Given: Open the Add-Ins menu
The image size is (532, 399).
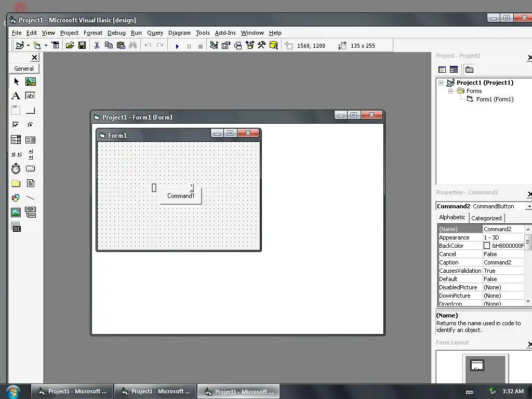Looking at the screenshot, I should [225, 33].
